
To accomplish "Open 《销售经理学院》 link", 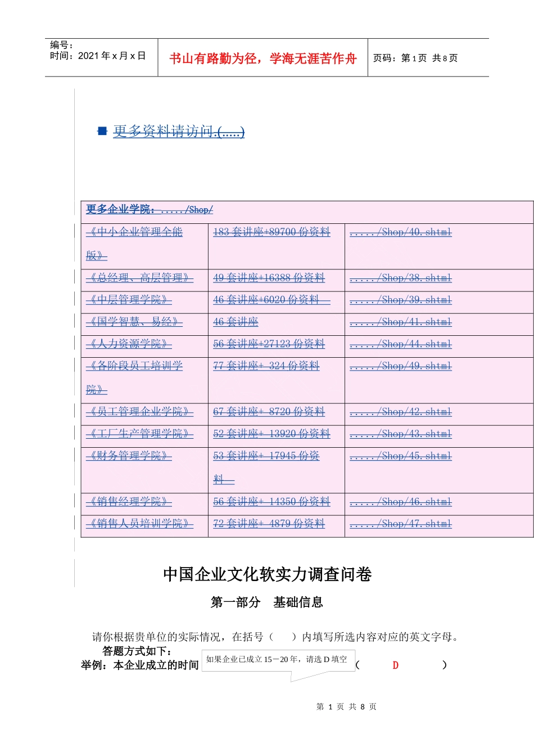I will coord(129,502).
